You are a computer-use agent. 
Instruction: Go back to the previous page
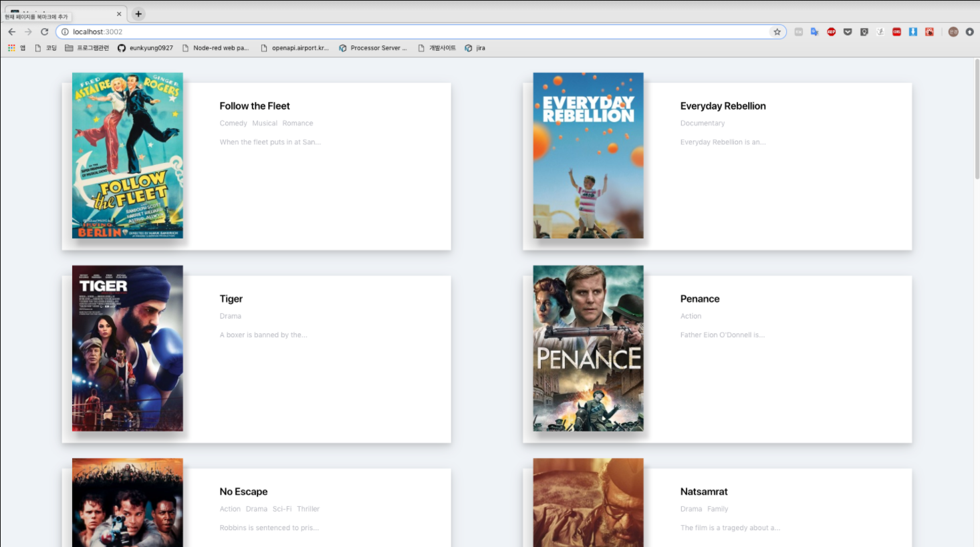pos(11,31)
